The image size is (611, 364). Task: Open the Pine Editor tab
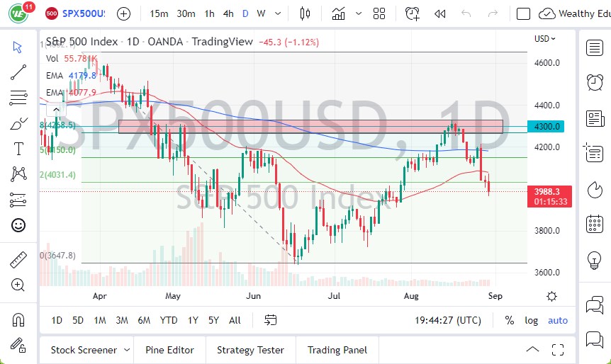[169, 350]
